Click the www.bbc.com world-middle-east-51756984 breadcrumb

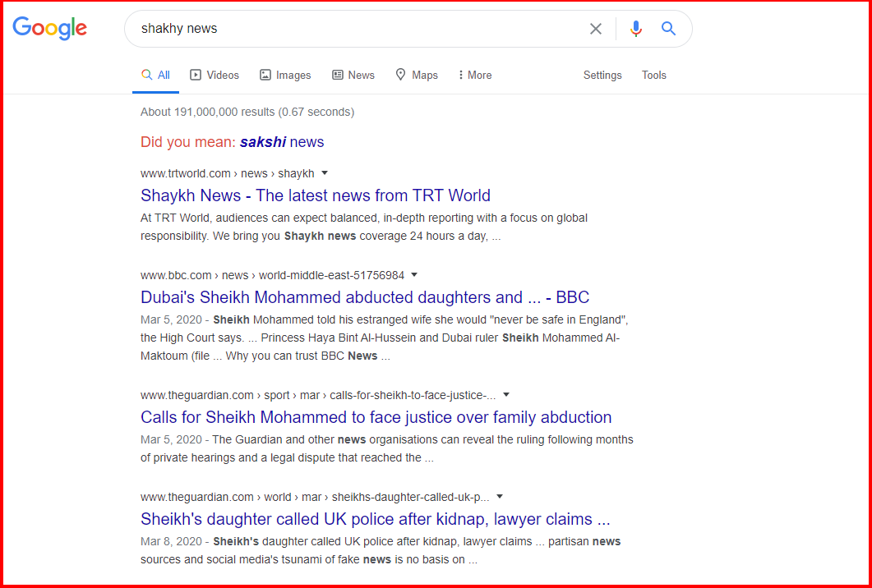click(x=273, y=275)
